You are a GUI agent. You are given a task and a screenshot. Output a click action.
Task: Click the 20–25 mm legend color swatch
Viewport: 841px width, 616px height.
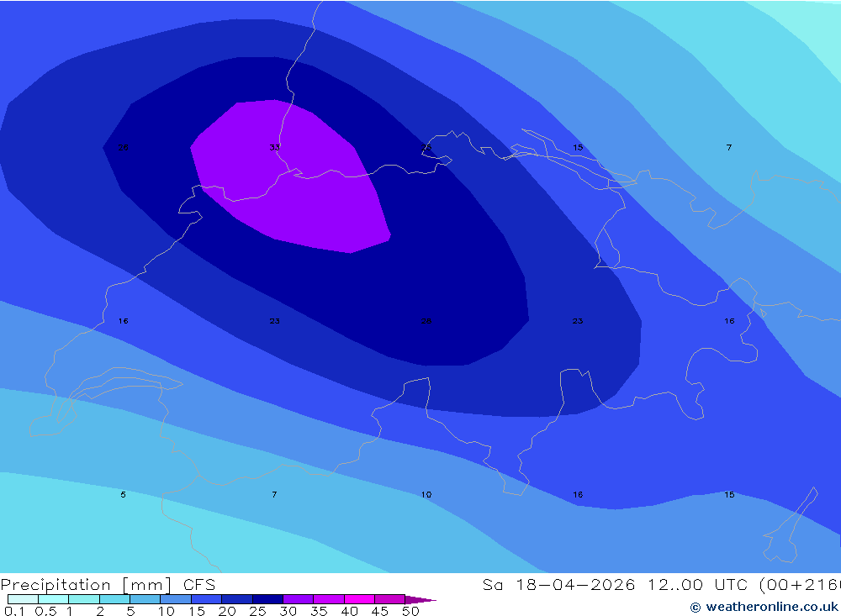[236, 599]
